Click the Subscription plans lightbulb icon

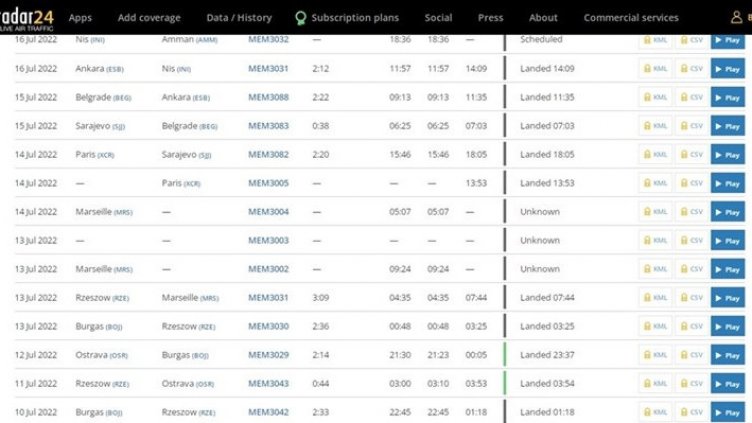tap(300, 18)
